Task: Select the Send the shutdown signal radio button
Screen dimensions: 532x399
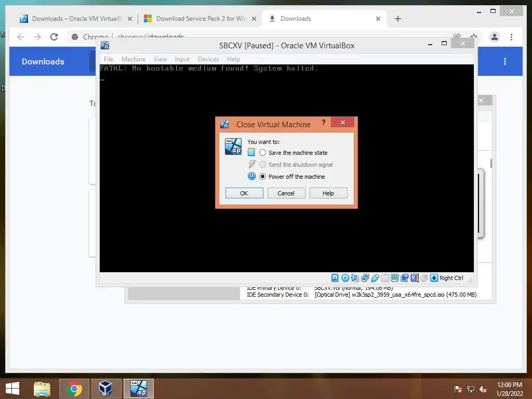Action: tap(262, 165)
